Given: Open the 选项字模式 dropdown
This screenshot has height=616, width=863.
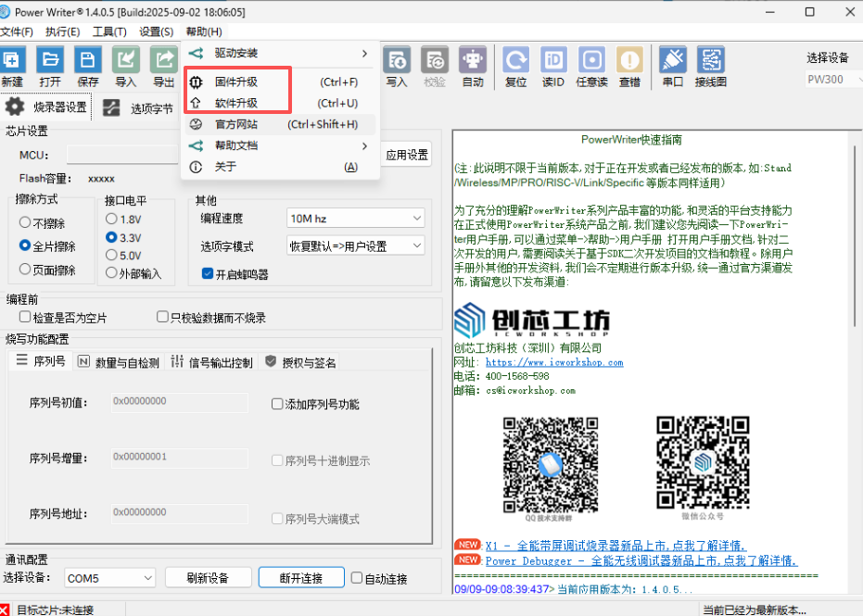Looking at the screenshot, I should pyautogui.click(x=356, y=245).
